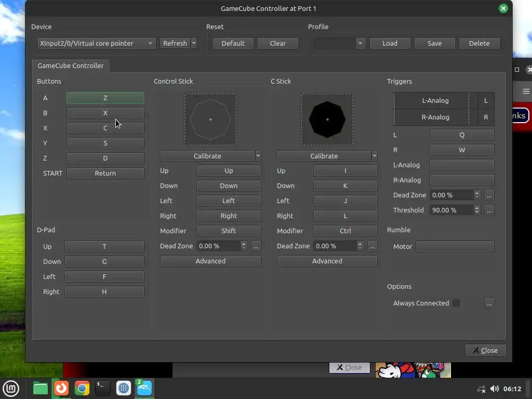The width and height of the screenshot is (532, 399).
Task: Remap the Z button mapped to D
Action: [x=105, y=158]
